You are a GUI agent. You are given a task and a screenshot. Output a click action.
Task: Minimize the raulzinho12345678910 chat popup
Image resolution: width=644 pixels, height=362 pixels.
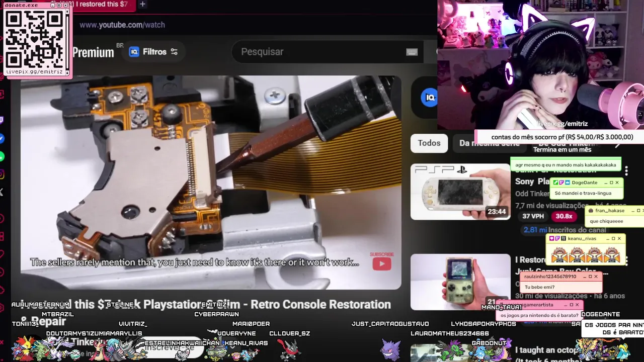click(584, 277)
